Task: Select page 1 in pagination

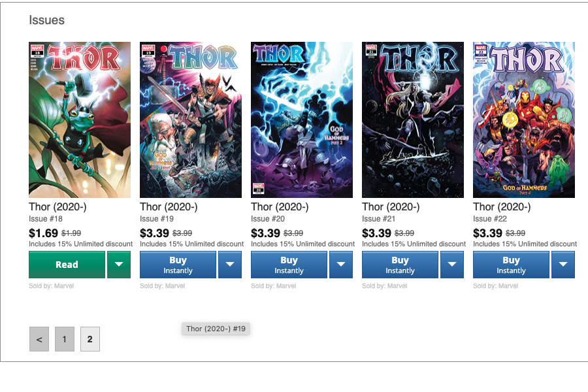Action: (65, 339)
